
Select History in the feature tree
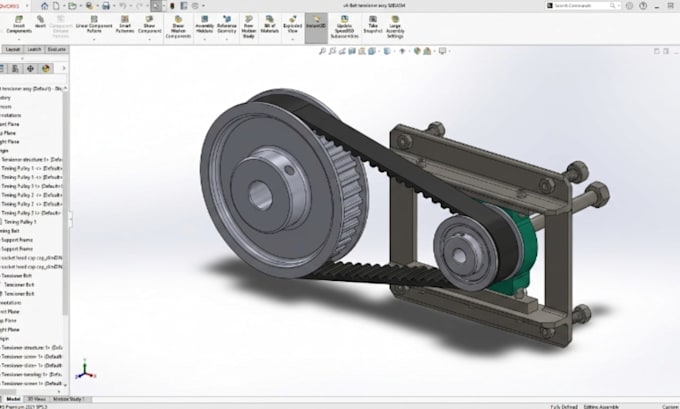pyautogui.click(x=5, y=98)
